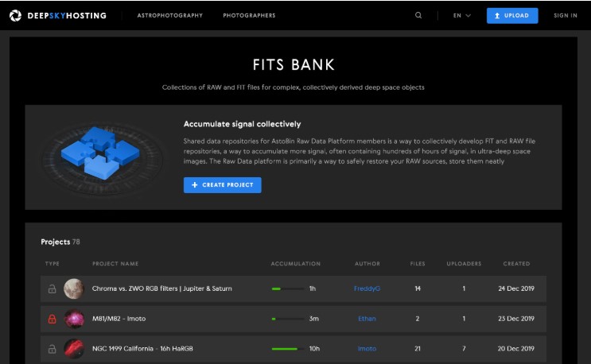Viewport: 591px width, 364px height.
Task: Open the Jupiter & Saturn project thumbnail
Action: tap(74, 288)
